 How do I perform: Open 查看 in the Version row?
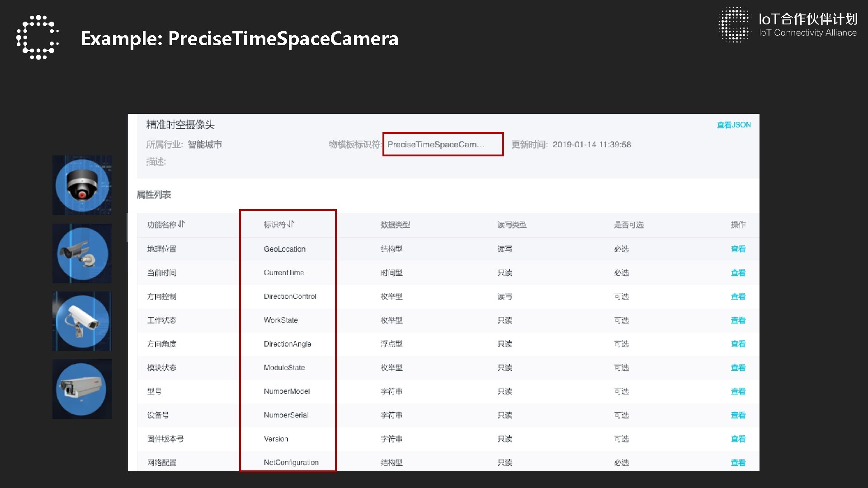[x=738, y=439]
